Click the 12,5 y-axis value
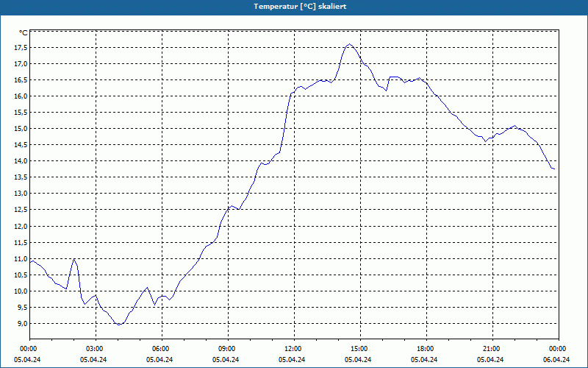The width and height of the screenshot is (588, 368). click(x=21, y=210)
